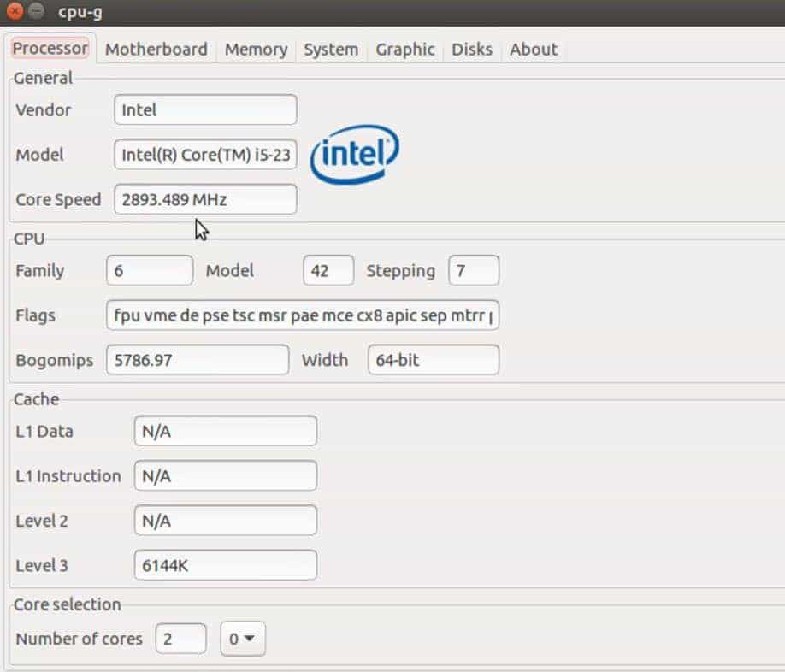Select the Processor tab

click(50, 49)
